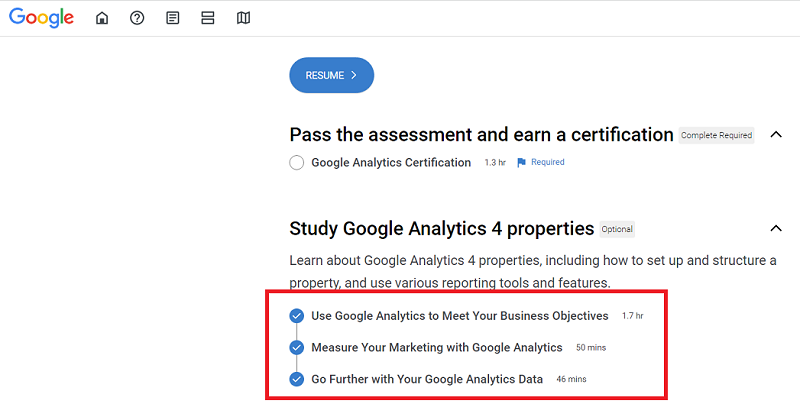Click the document list icon in header

click(x=172, y=18)
